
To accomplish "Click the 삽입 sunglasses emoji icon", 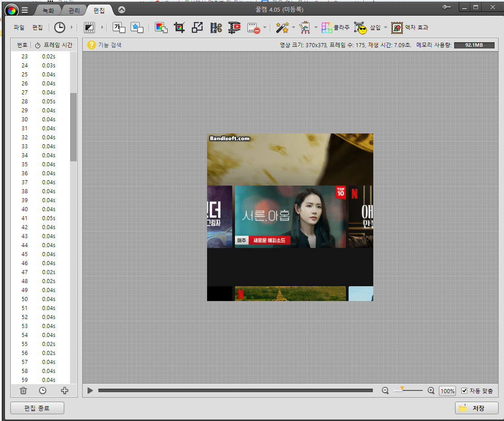I will (x=360, y=28).
